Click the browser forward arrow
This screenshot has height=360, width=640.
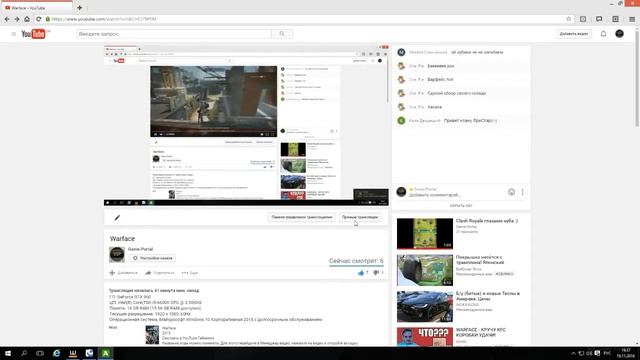(x=17, y=19)
